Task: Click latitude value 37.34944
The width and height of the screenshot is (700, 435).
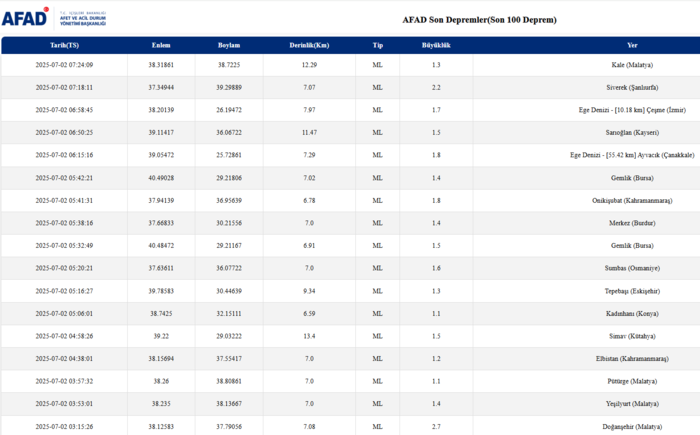Action: pos(161,88)
